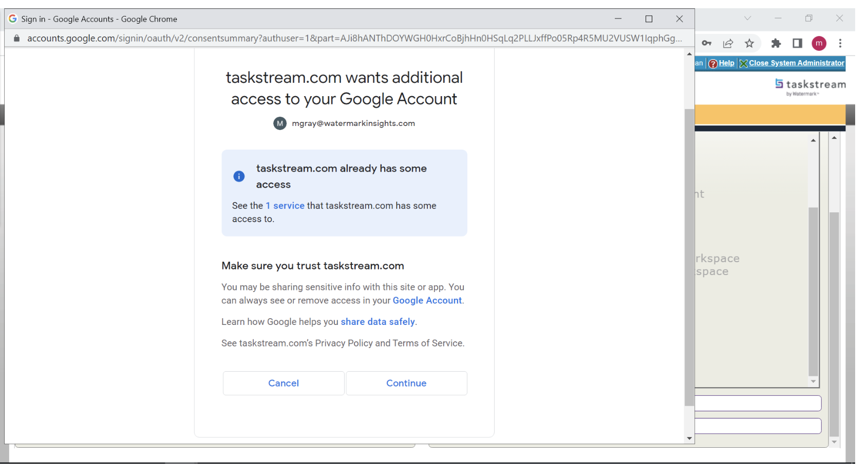Click the popup scrollbar up arrow
868x474 pixels.
tap(689, 53)
